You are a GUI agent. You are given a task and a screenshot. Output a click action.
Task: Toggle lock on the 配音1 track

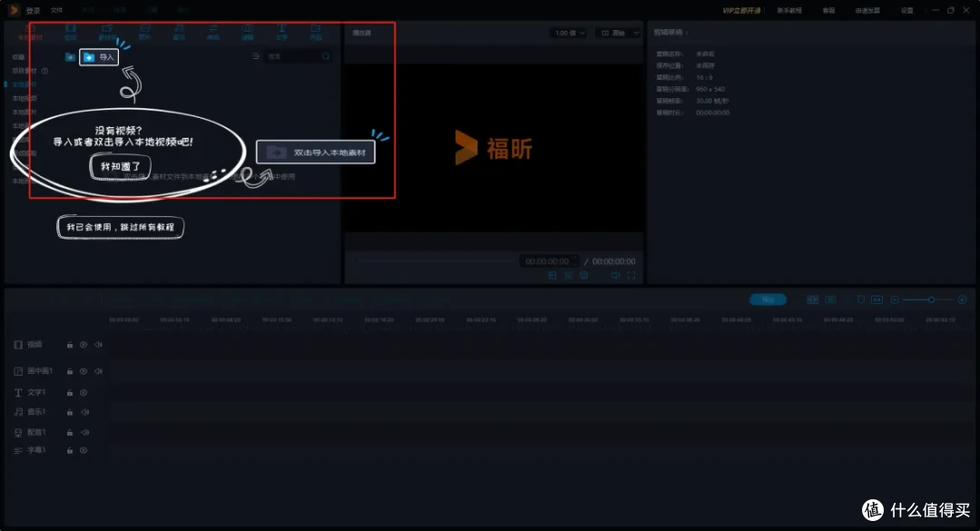click(x=69, y=432)
